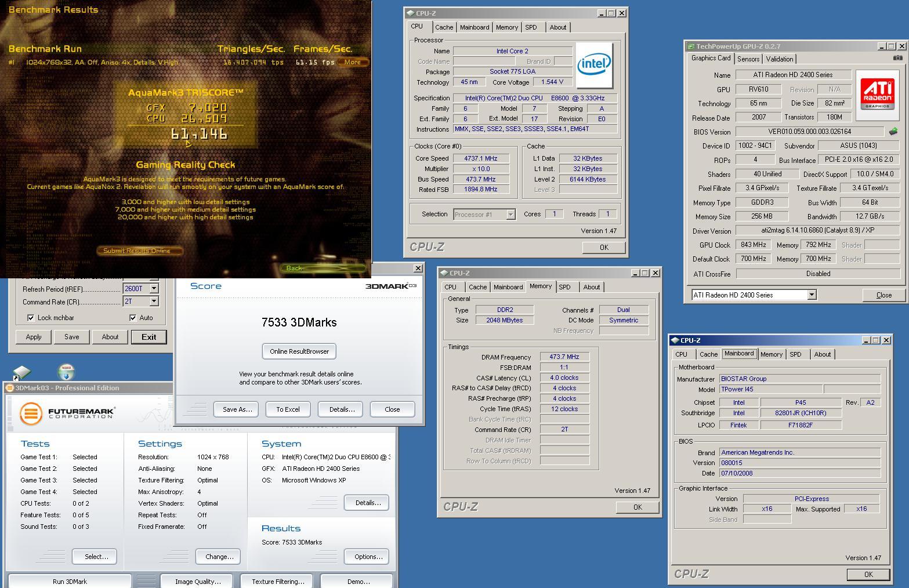This screenshot has height=588, width=909.
Task: Click GPU-Z BIOS Version field
Action: (x=810, y=132)
